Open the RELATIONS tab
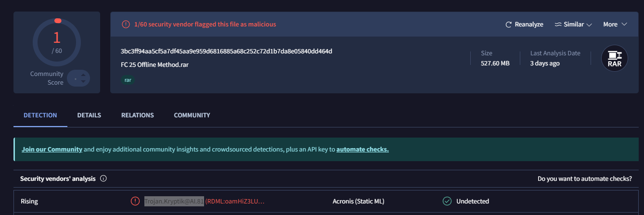This screenshot has width=644, height=215. click(x=138, y=115)
